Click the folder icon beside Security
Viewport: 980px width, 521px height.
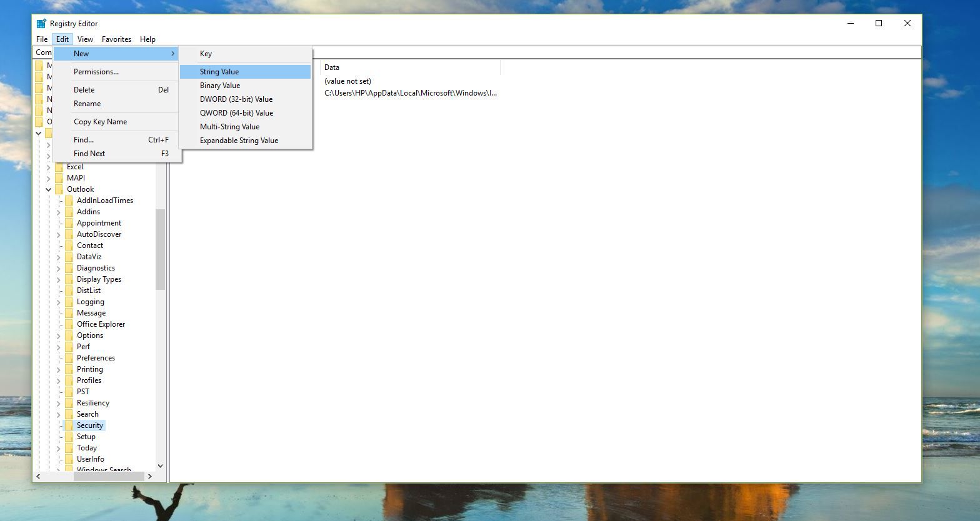tap(69, 425)
